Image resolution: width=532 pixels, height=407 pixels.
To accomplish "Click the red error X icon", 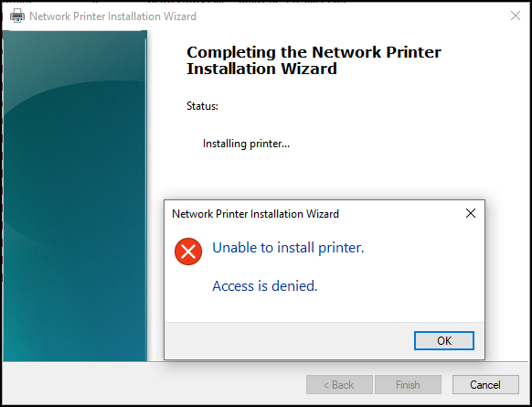I will coord(188,252).
